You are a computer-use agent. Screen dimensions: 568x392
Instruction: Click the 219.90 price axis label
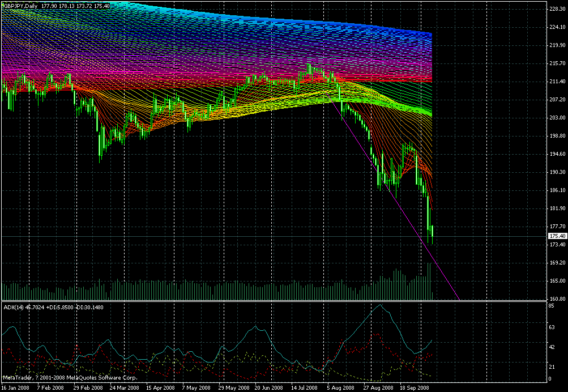tap(557, 45)
